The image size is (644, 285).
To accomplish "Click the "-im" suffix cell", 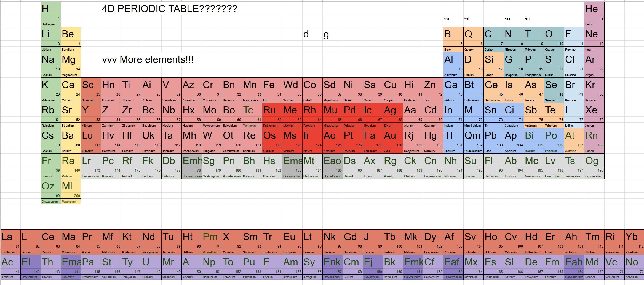I will 534,18.
